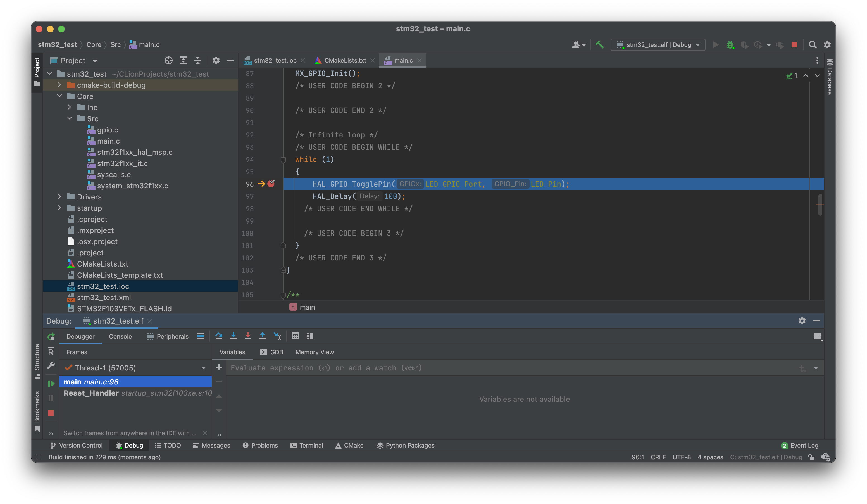This screenshot has width=867, height=504.
Task: Click the Evaluate expression input field
Action: point(413,368)
